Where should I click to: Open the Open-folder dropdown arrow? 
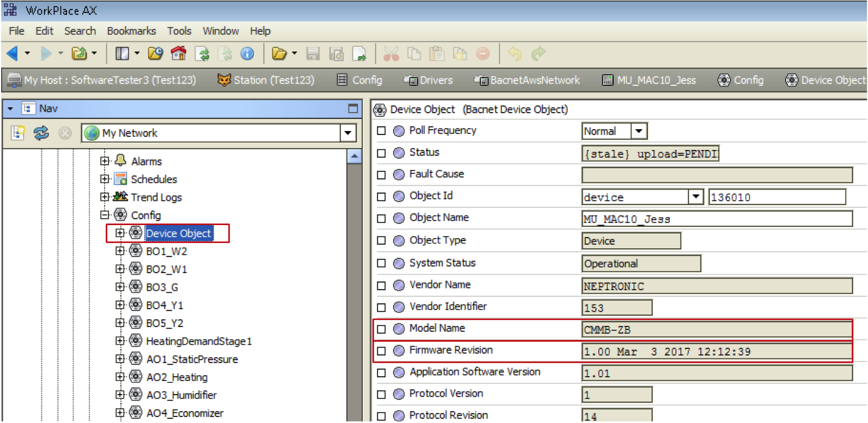[x=295, y=54]
